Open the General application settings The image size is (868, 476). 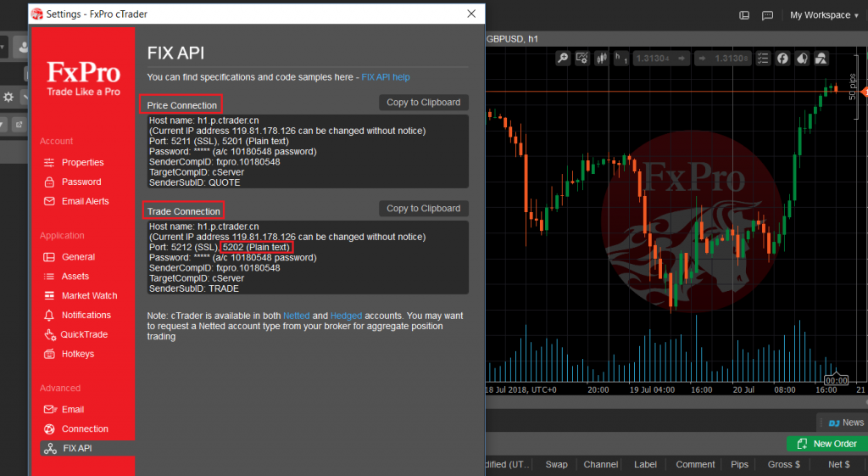(70, 257)
